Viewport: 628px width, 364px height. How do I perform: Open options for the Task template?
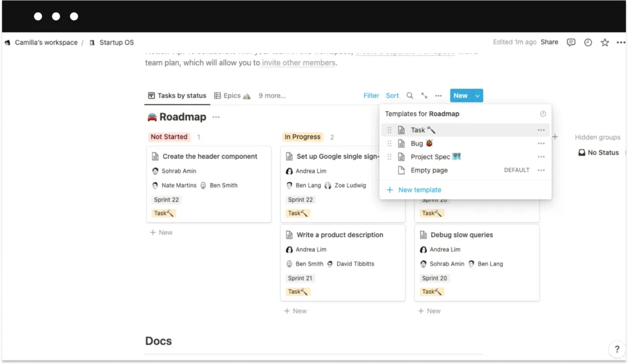pyautogui.click(x=541, y=130)
